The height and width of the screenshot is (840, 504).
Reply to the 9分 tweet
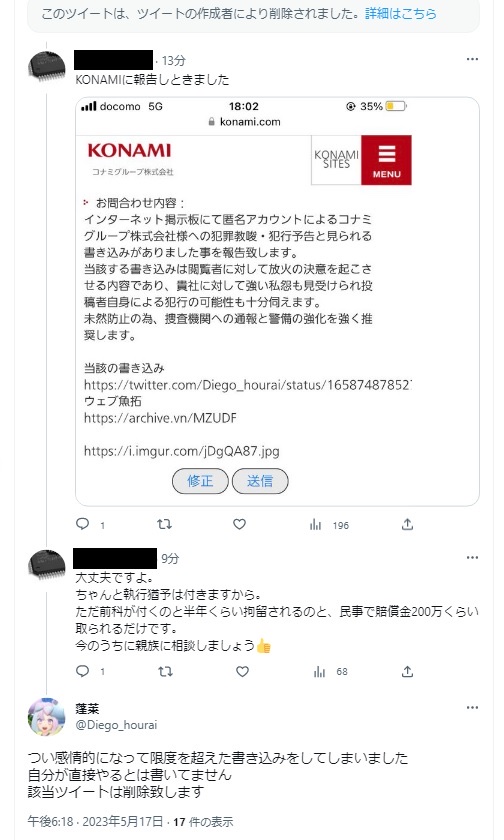tap(83, 671)
